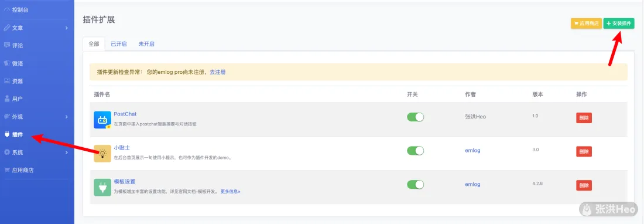Open 应用商店 cart item in sidebar

click(x=37, y=169)
